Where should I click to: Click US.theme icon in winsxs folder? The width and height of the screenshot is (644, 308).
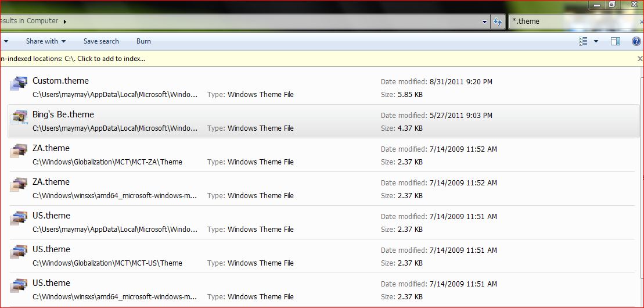19,285
